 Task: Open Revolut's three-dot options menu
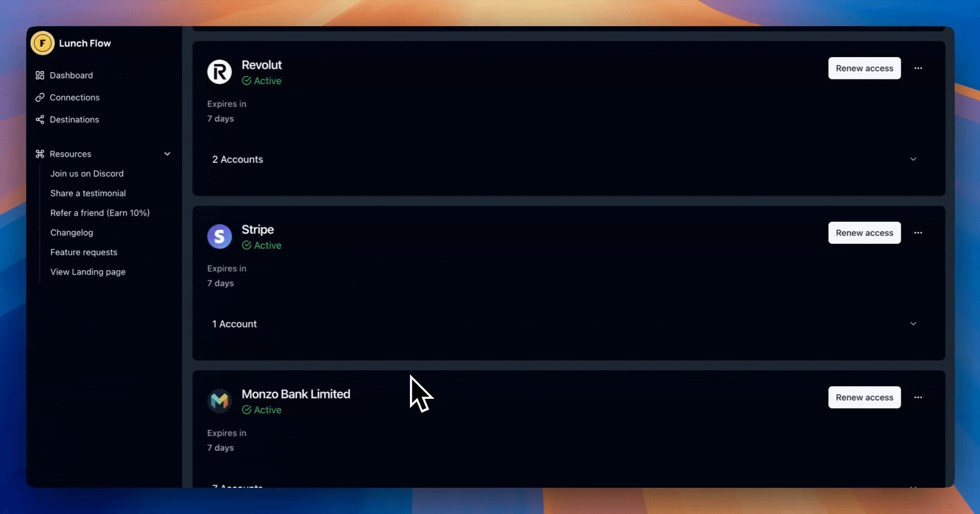(x=918, y=68)
